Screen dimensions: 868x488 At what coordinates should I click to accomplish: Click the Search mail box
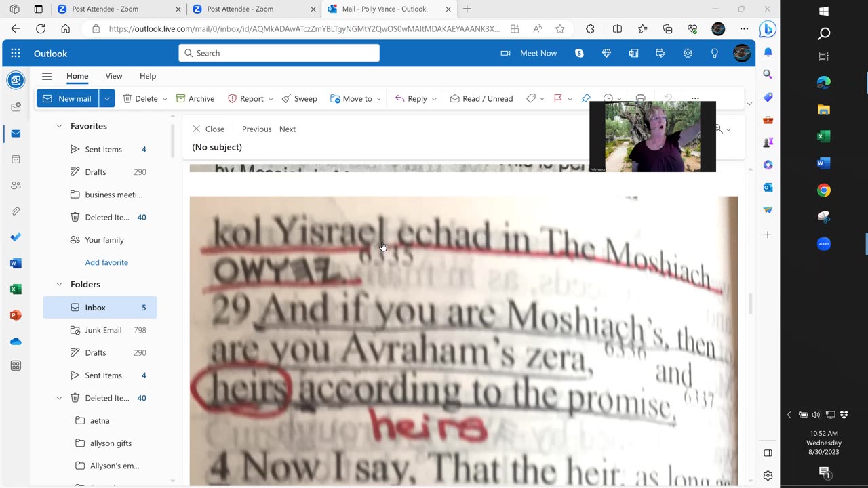click(x=279, y=53)
